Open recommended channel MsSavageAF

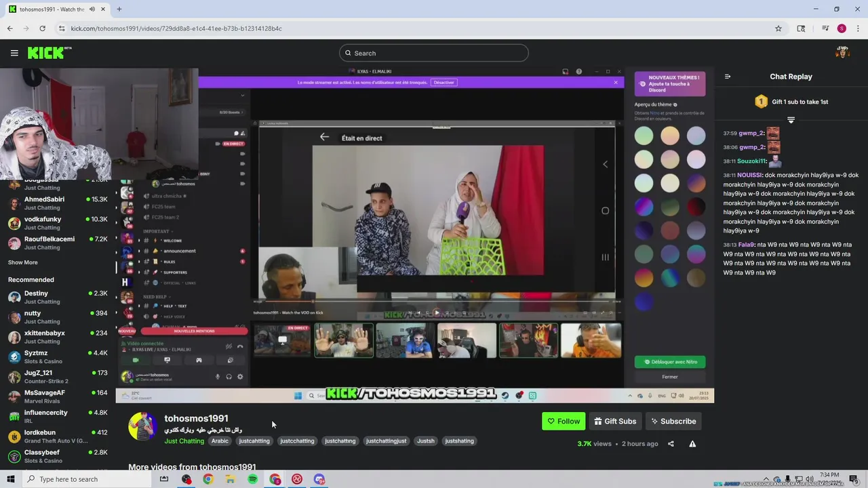tap(58, 396)
